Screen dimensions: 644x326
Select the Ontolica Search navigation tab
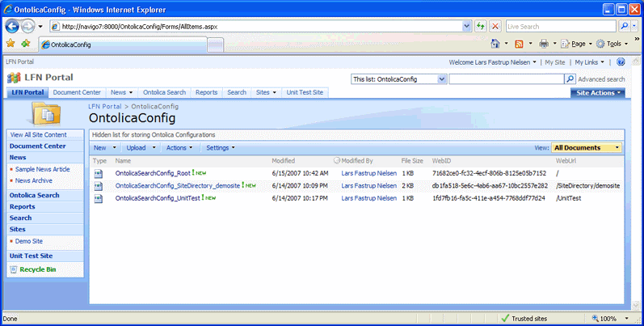pos(164,92)
